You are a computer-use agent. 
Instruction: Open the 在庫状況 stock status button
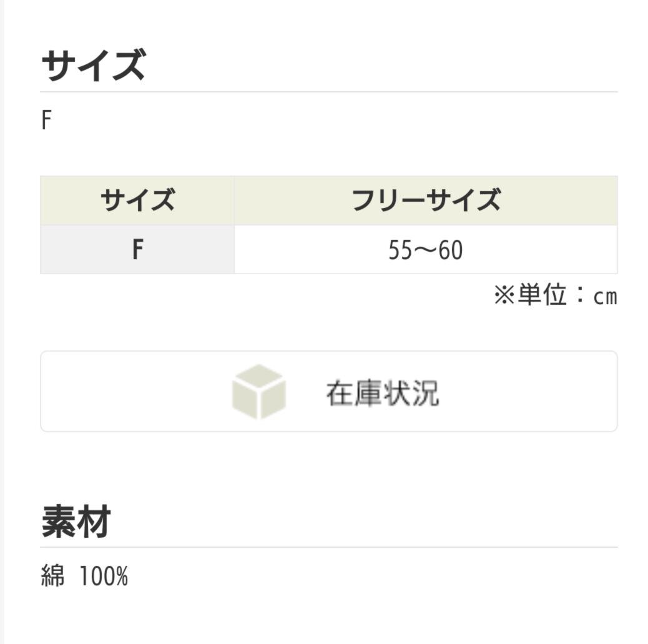(x=329, y=391)
